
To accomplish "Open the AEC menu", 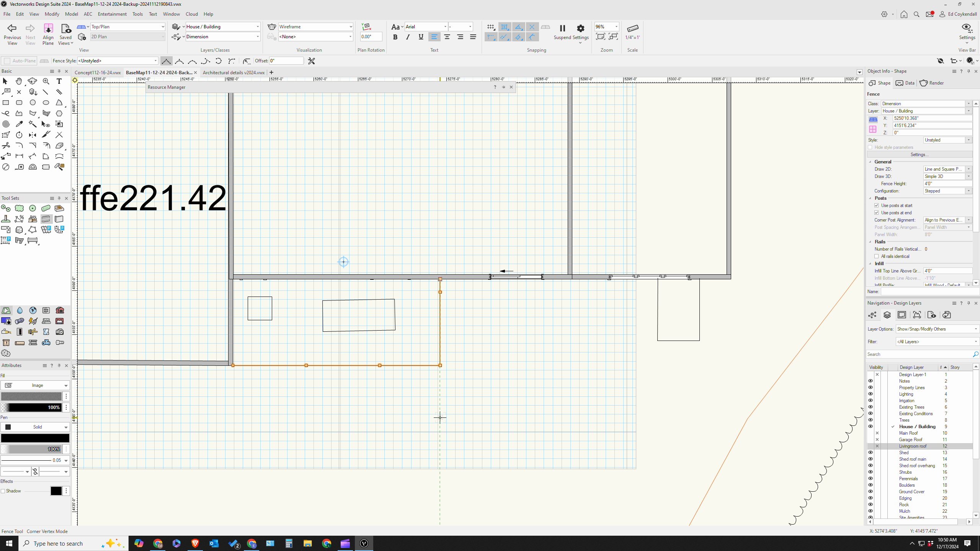I will click(x=88, y=14).
